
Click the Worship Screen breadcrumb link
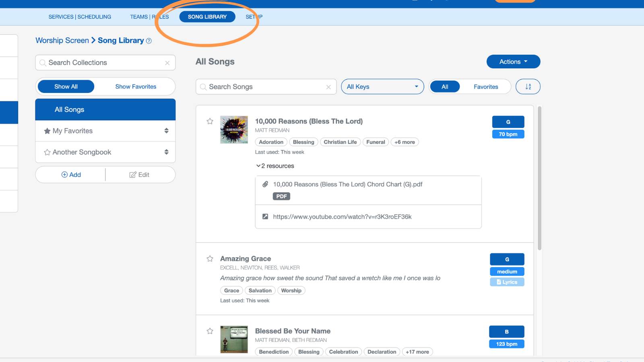click(x=62, y=40)
